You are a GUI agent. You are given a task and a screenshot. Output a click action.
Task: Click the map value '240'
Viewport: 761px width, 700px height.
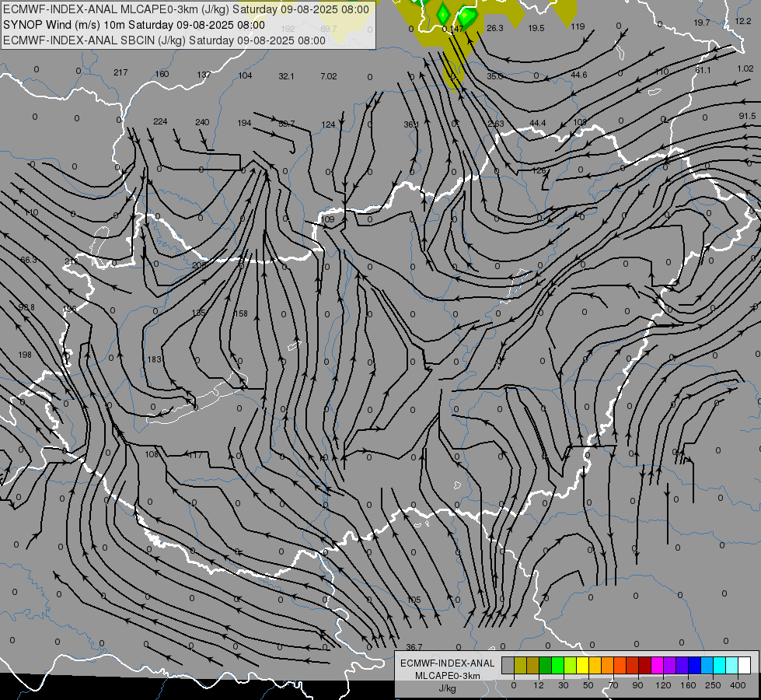[x=202, y=122]
